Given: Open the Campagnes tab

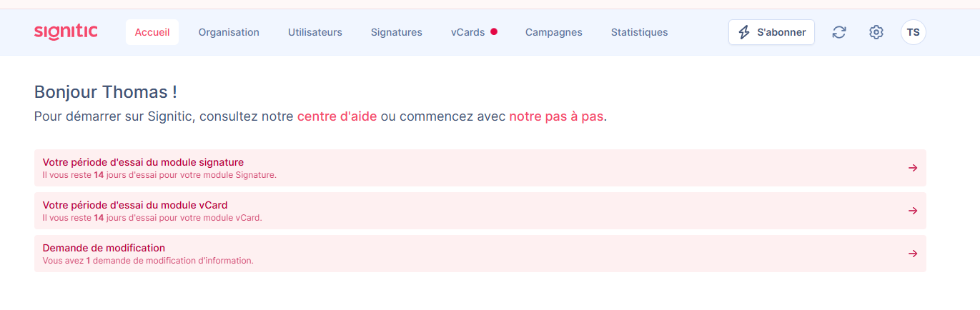Looking at the screenshot, I should tap(554, 32).
